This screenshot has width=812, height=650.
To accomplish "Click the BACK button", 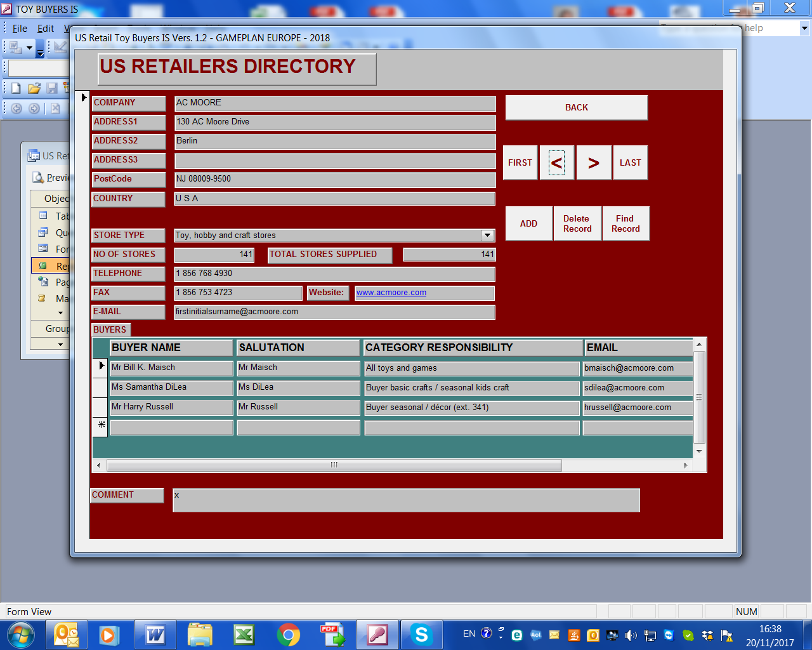I will 577,107.
